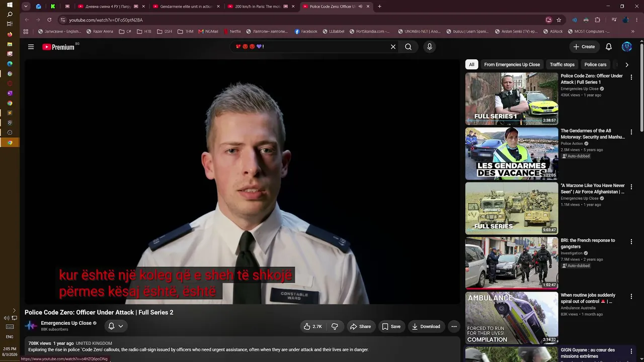The image size is (644, 362).
Task: Filter recommendations by 'Traffic stops'
Action: [x=562, y=64]
